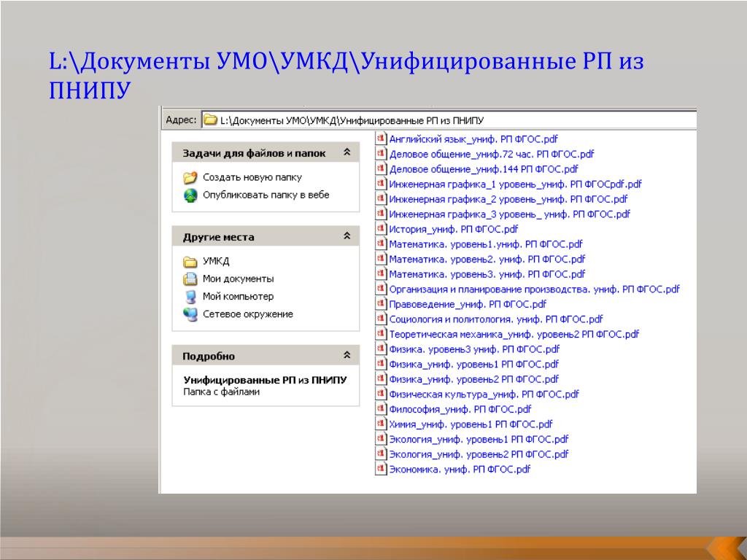This screenshot has height=560, width=747.
Task: Select file name Английский язык_униф. РП ФГОС.pdf
Action: [x=473, y=139]
